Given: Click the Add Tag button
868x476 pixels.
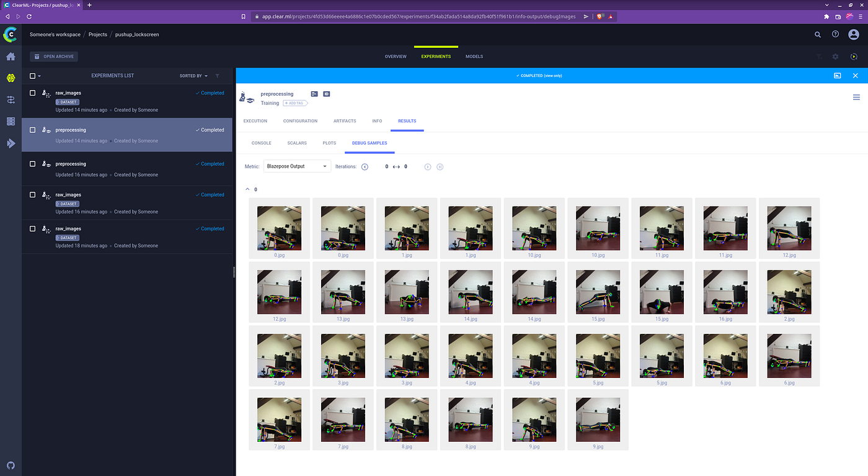Looking at the screenshot, I should (x=295, y=103).
